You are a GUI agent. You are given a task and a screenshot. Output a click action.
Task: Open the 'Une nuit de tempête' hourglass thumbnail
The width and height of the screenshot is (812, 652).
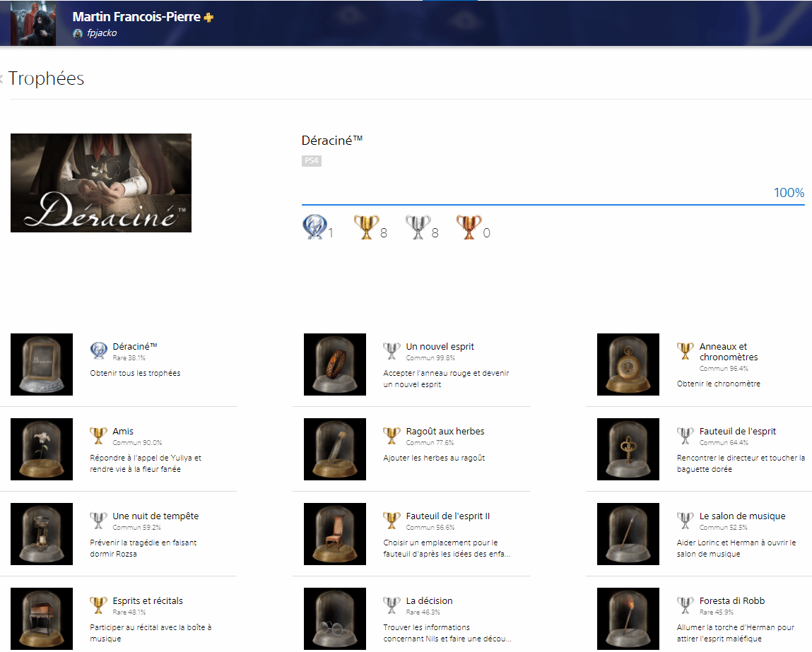point(42,534)
